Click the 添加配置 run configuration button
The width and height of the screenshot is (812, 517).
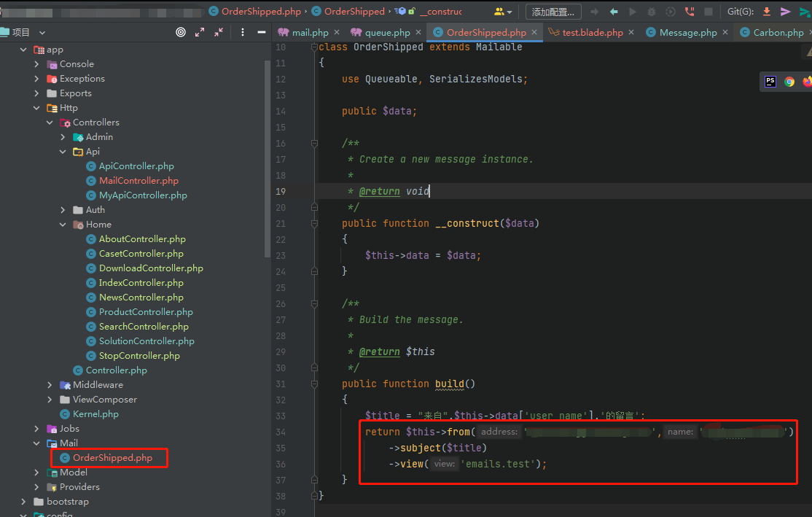click(x=553, y=12)
